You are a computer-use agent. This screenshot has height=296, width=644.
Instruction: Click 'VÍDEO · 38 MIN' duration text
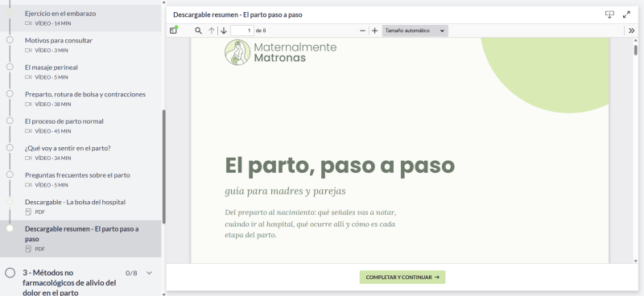point(53,104)
